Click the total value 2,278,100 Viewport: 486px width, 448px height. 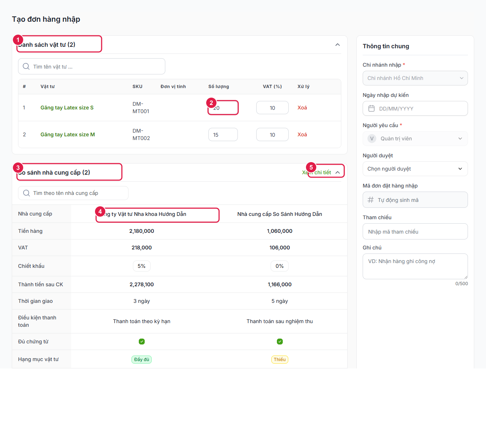pos(142,284)
